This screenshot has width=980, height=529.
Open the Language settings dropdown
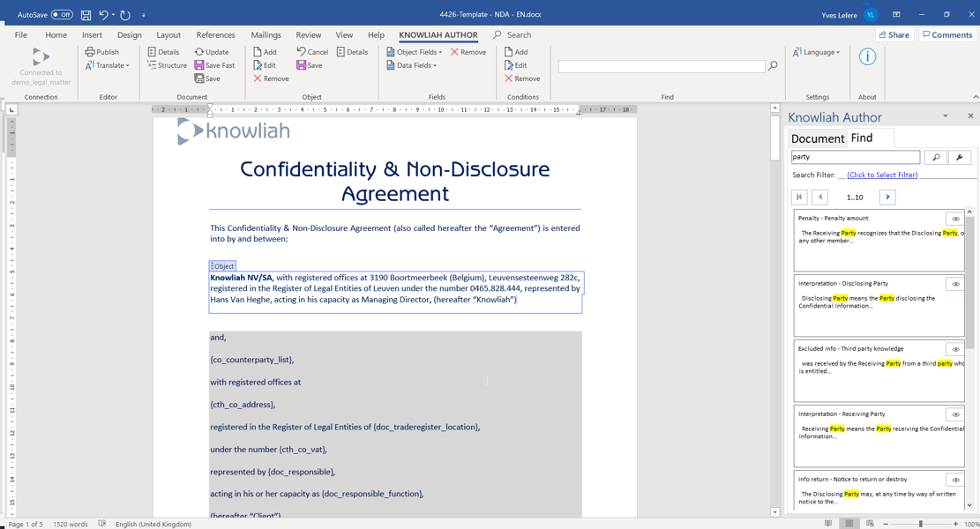pyautogui.click(x=816, y=52)
